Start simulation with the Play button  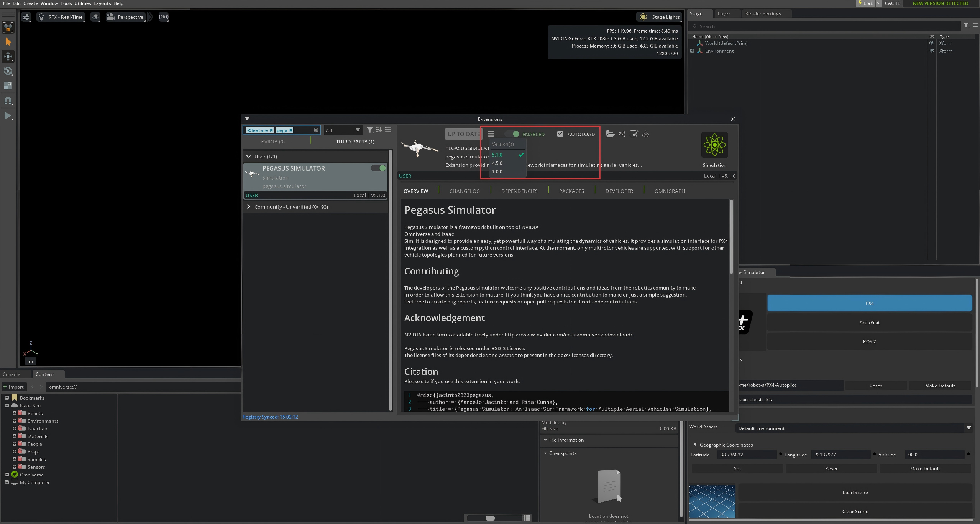(x=8, y=115)
